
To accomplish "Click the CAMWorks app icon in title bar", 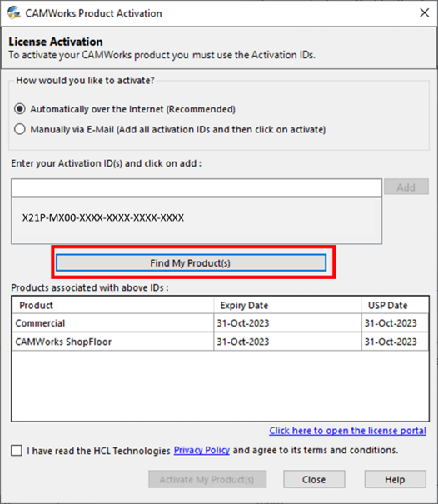I will click(14, 13).
